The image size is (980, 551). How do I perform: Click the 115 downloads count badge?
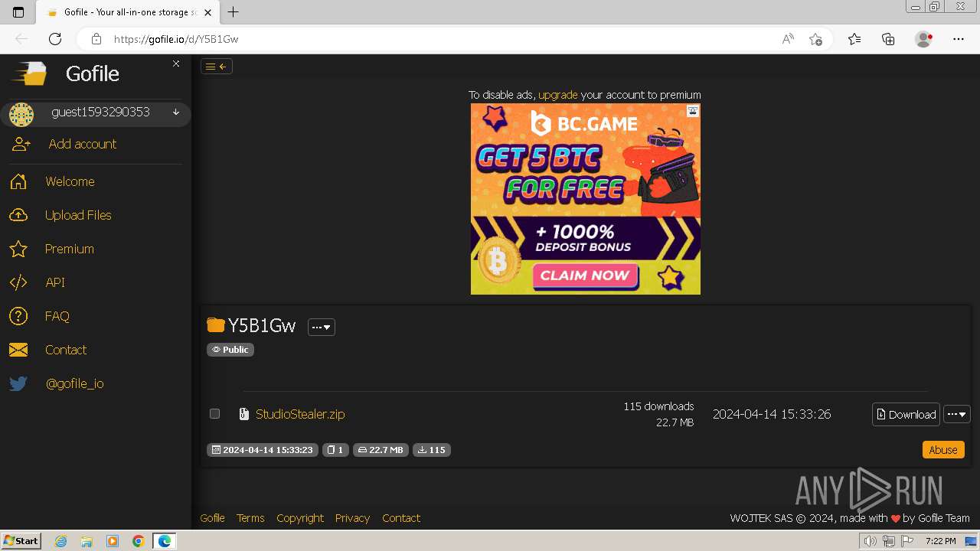click(432, 450)
